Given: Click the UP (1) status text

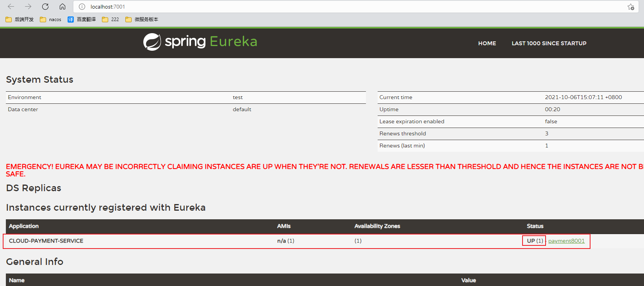Looking at the screenshot, I should [535, 241].
